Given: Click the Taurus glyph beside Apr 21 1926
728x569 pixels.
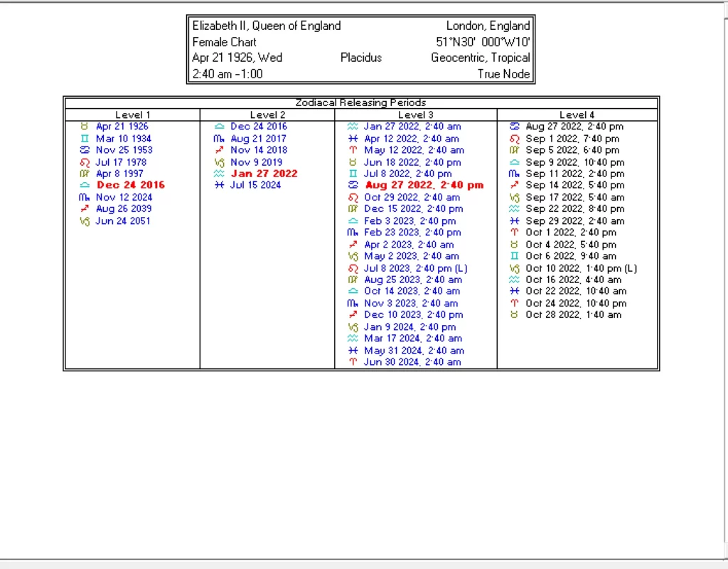Looking at the screenshot, I should click(85, 127).
